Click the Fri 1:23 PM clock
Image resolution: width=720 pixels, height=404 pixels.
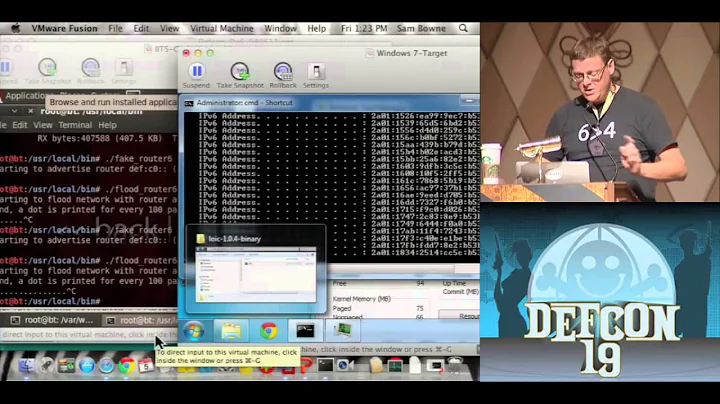364,28
